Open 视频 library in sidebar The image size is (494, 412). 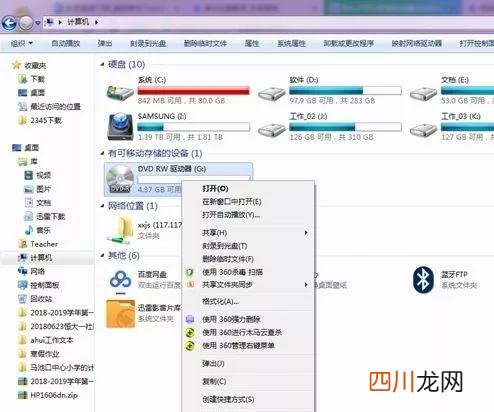pyautogui.click(x=38, y=175)
